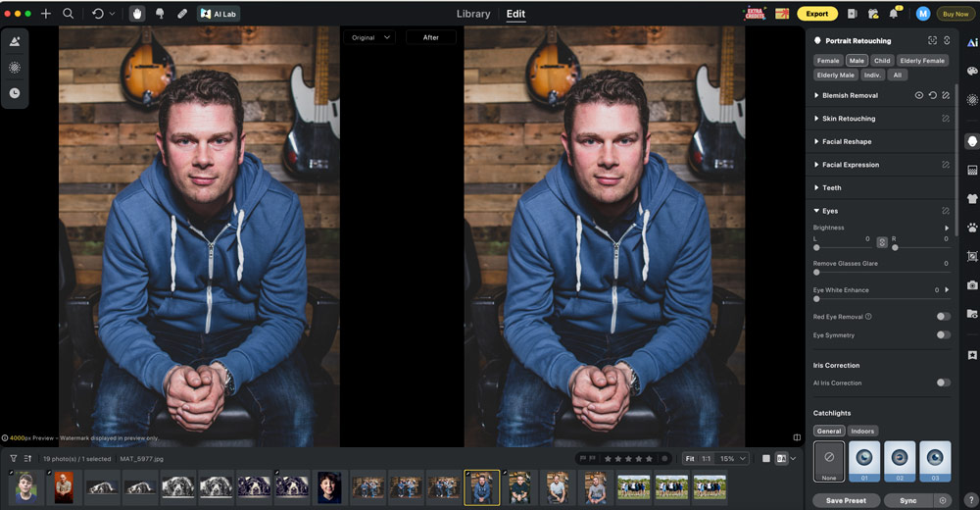This screenshot has width=980, height=510.
Task: Open the camera icon in right sidebar
Action: pyautogui.click(x=972, y=285)
